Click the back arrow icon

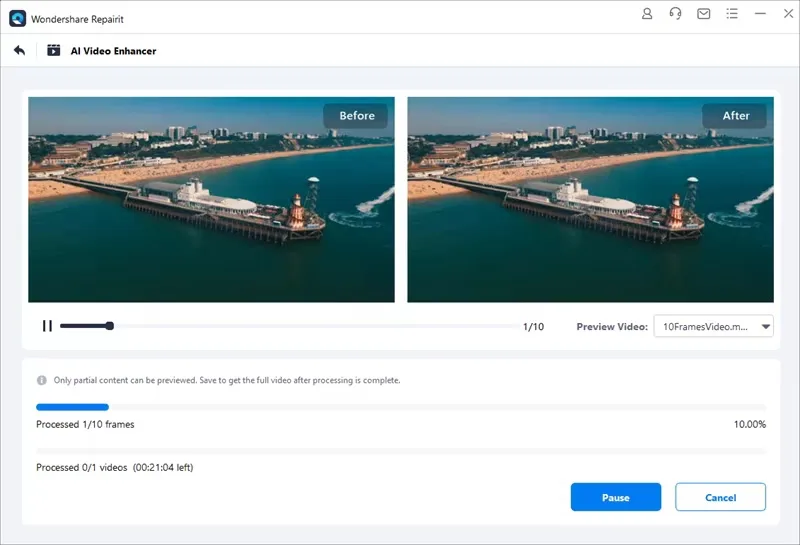19,51
